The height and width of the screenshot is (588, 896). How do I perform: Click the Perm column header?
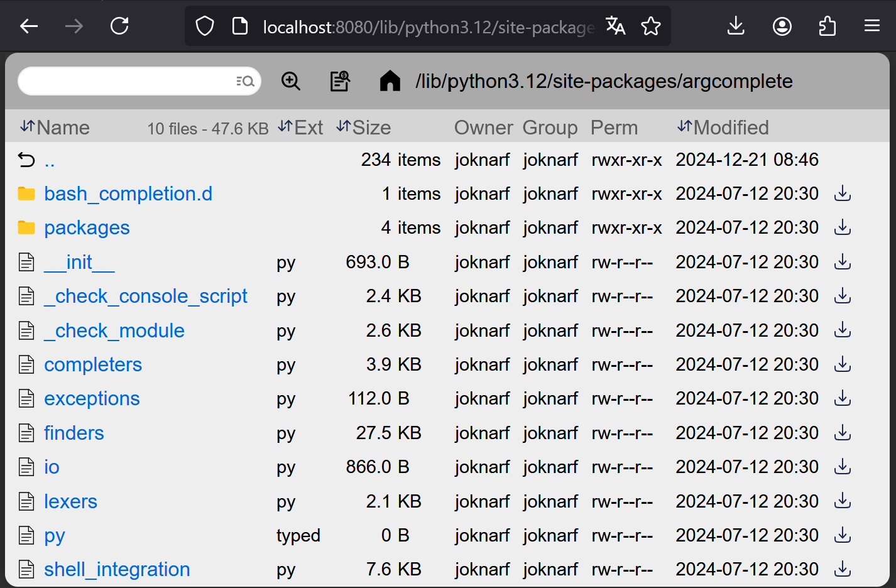point(614,128)
